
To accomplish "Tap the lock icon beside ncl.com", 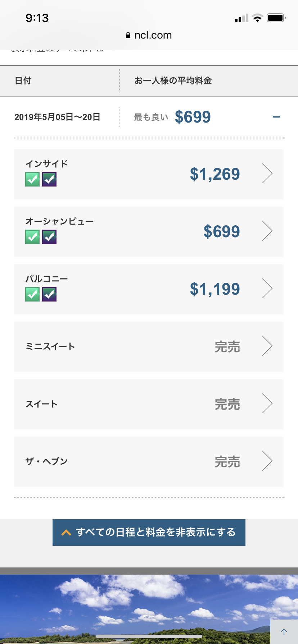I will coord(128,35).
